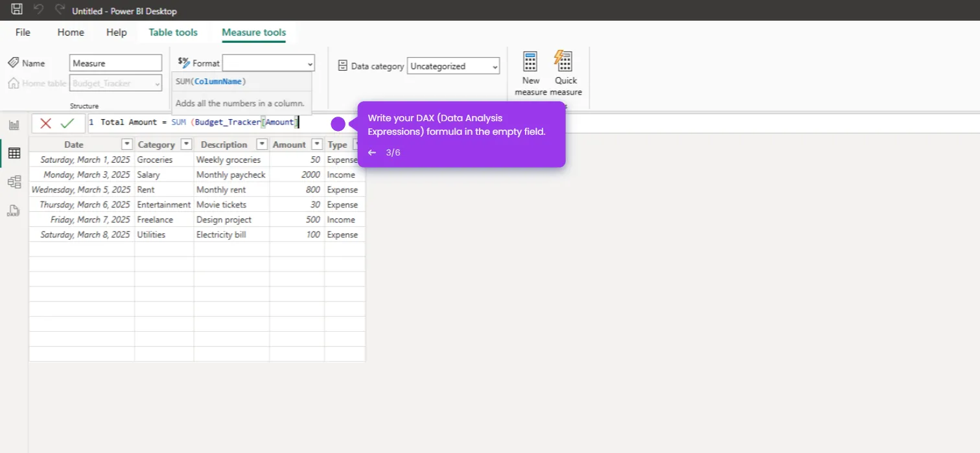Click the SUM(ColumnName) autocomplete hint
The width and height of the screenshot is (980, 453).
pyautogui.click(x=211, y=82)
